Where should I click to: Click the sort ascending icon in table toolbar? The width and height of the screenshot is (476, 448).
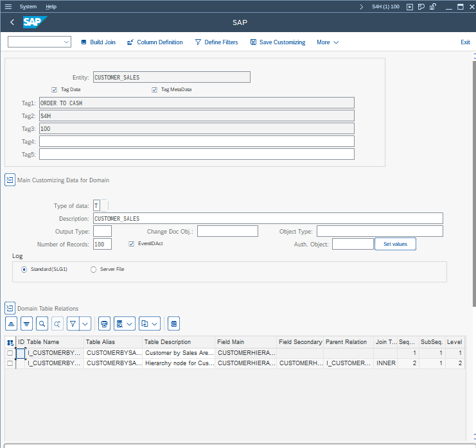pos(12,323)
